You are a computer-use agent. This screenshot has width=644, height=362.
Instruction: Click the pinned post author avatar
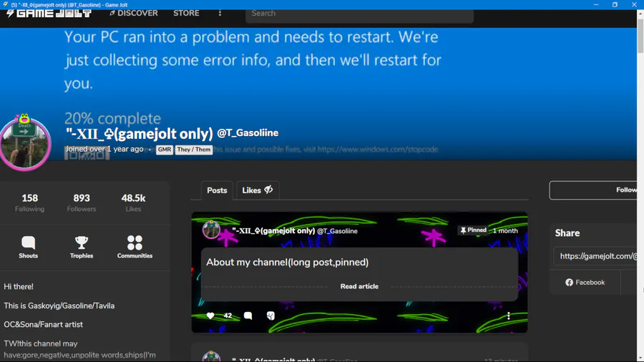click(x=211, y=230)
